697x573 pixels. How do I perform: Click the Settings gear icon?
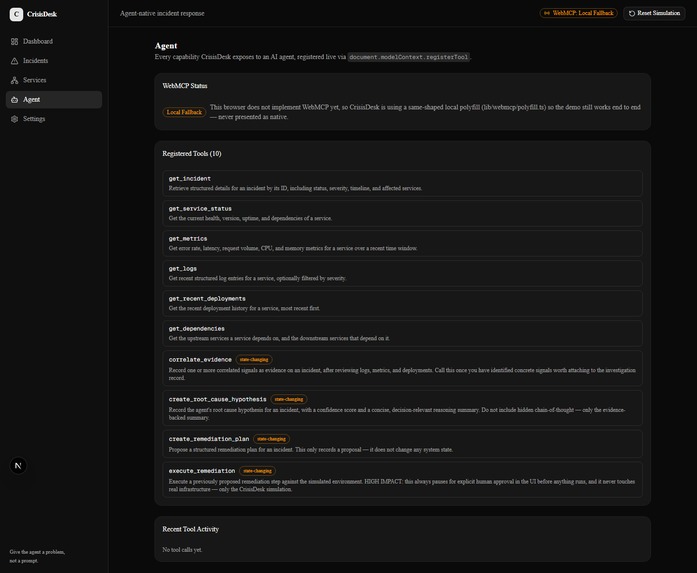pyautogui.click(x=15, y=119)
